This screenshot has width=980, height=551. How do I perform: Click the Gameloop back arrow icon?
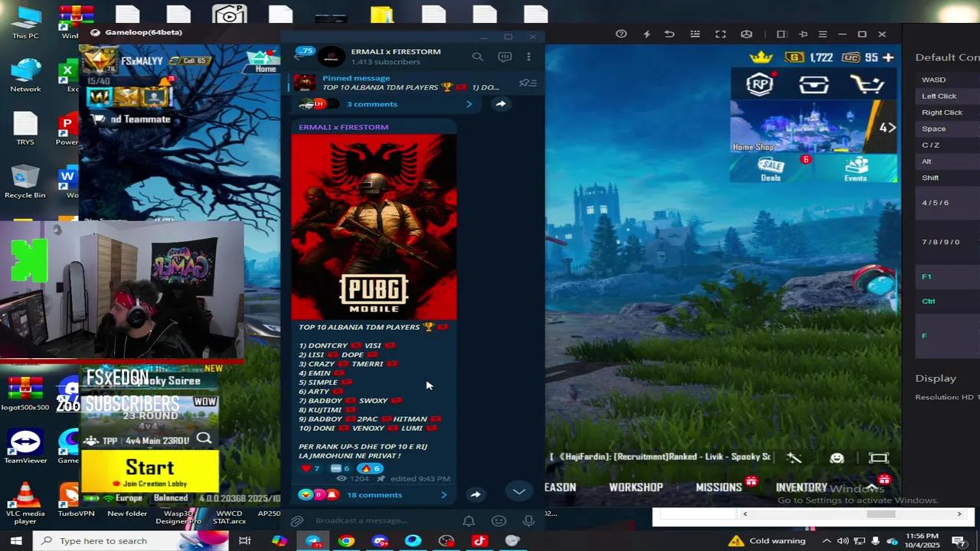tap(669, 34)
